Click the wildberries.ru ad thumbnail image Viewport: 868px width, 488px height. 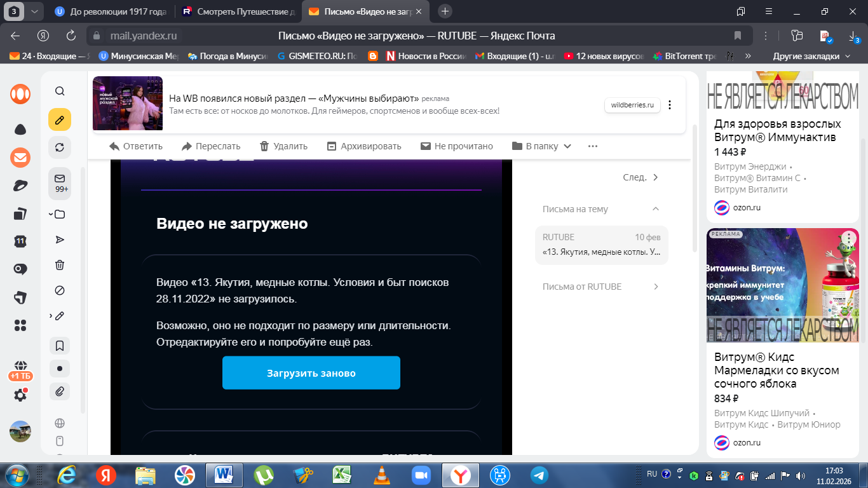coord(128,104)
